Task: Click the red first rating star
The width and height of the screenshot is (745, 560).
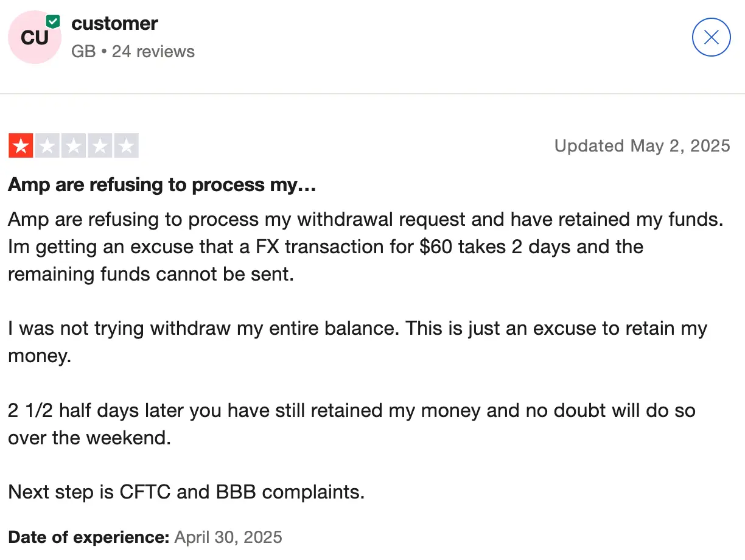Action: (21, 146)
